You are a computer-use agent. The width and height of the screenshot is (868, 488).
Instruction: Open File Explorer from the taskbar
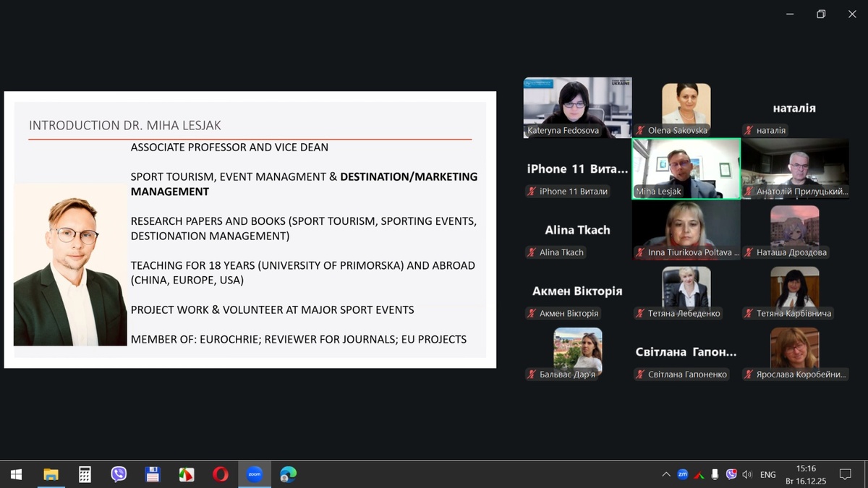(51, 475)
